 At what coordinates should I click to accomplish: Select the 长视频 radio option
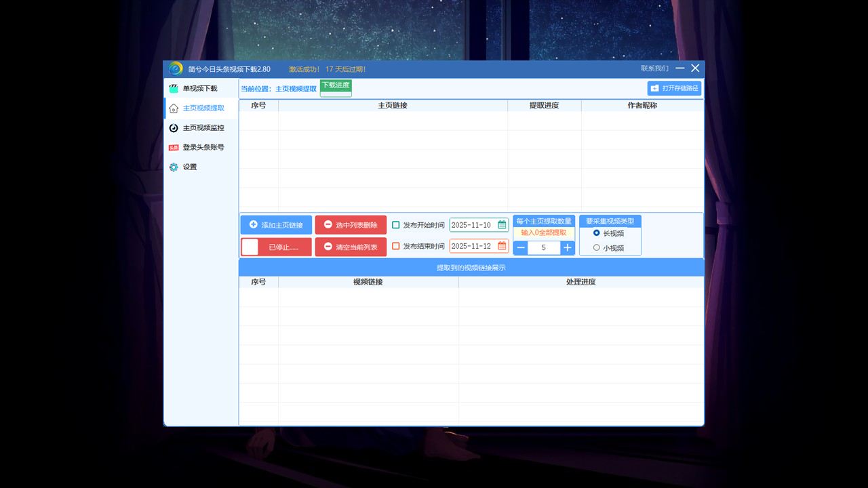pyautogui.click(x=597, y=233)
